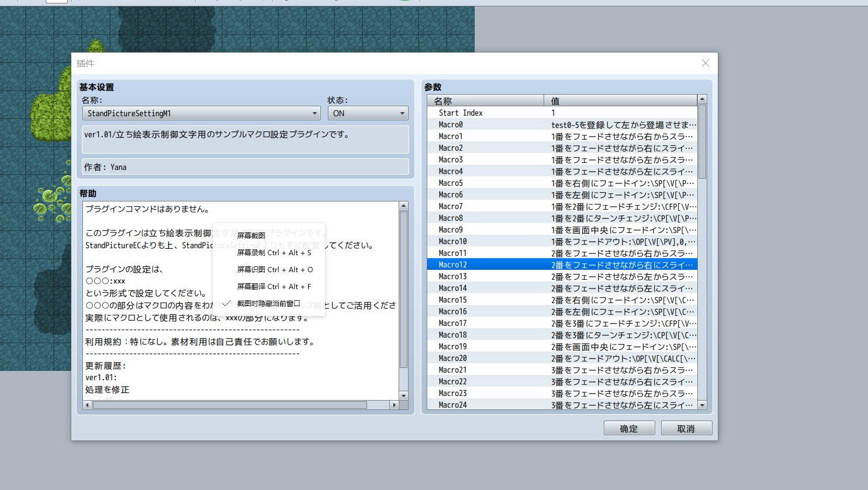Open the 名称 plugin name dropdown
The height and width of the screenshot is (490, 868).
pos(201,113)
